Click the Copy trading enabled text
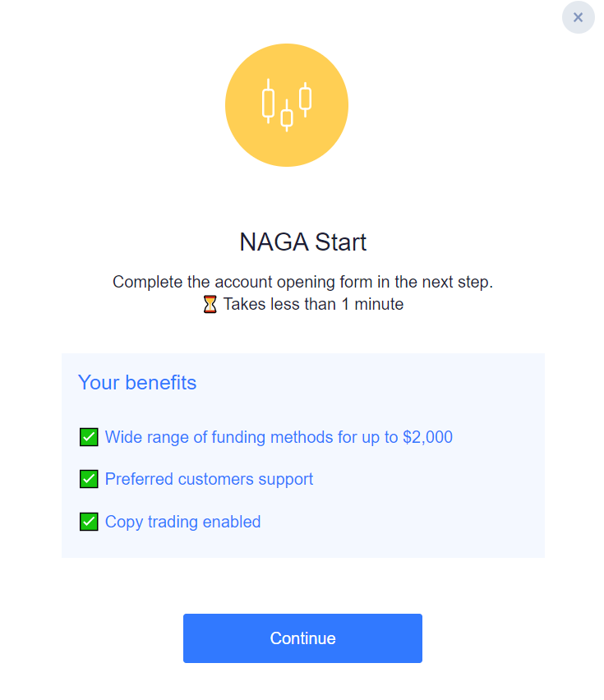Image resolution: width=604 pixels, height=700 pixels. click(182, 522)
